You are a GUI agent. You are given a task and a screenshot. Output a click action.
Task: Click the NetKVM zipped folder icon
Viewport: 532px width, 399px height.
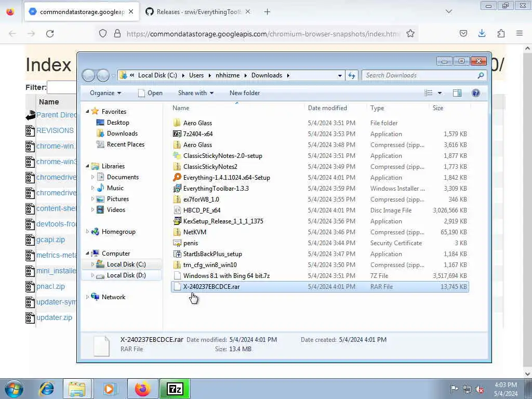(x=177, y=232)
